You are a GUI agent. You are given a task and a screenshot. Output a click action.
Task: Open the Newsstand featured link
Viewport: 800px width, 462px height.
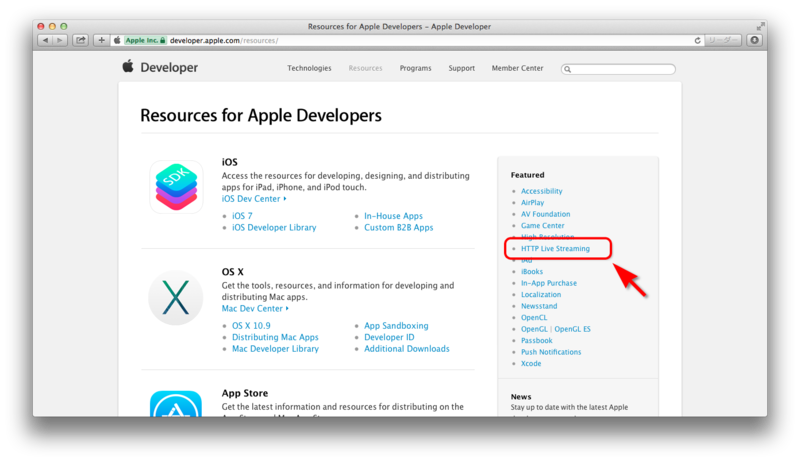click(x=539, y=306)
